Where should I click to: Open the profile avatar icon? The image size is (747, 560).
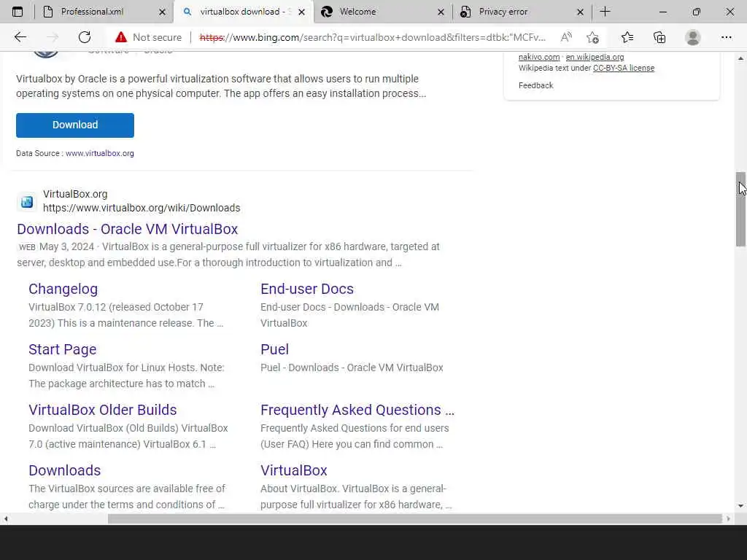pyautogui.click(x=693, y=37)
